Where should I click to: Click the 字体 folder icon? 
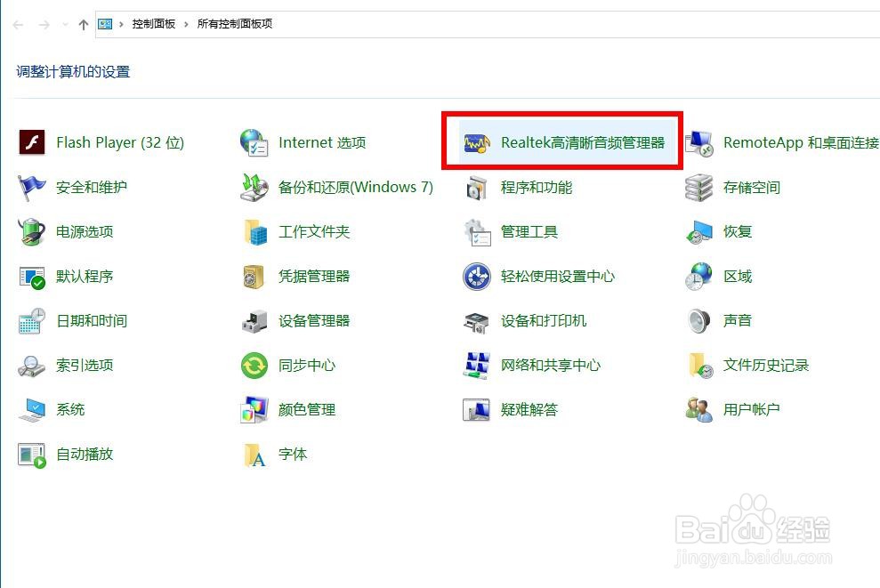[x=254, y=455]
